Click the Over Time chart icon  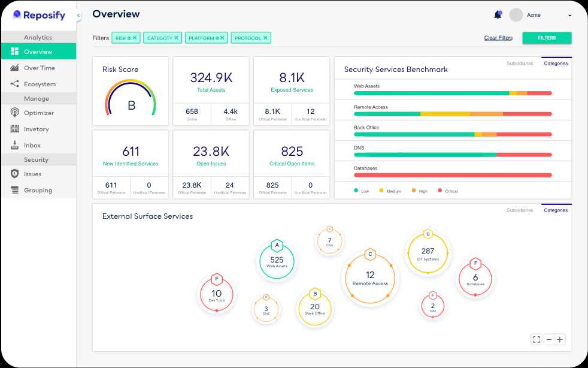[x=14, y=68]
